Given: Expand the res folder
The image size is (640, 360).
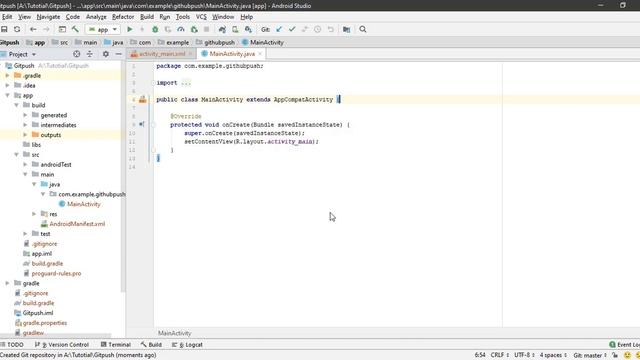Looking at the screenshot, I should 34,214.
